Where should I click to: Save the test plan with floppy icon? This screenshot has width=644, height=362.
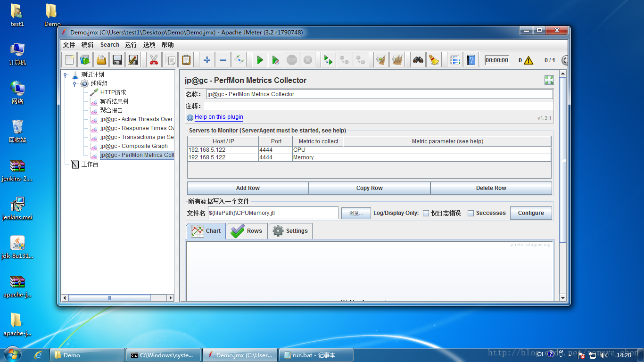coord(117,60)
